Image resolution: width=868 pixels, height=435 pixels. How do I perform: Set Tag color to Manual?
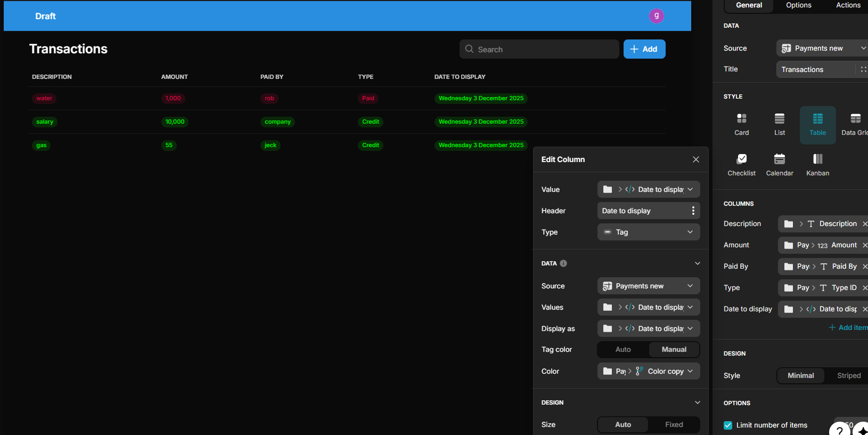[x=674, y=350]
